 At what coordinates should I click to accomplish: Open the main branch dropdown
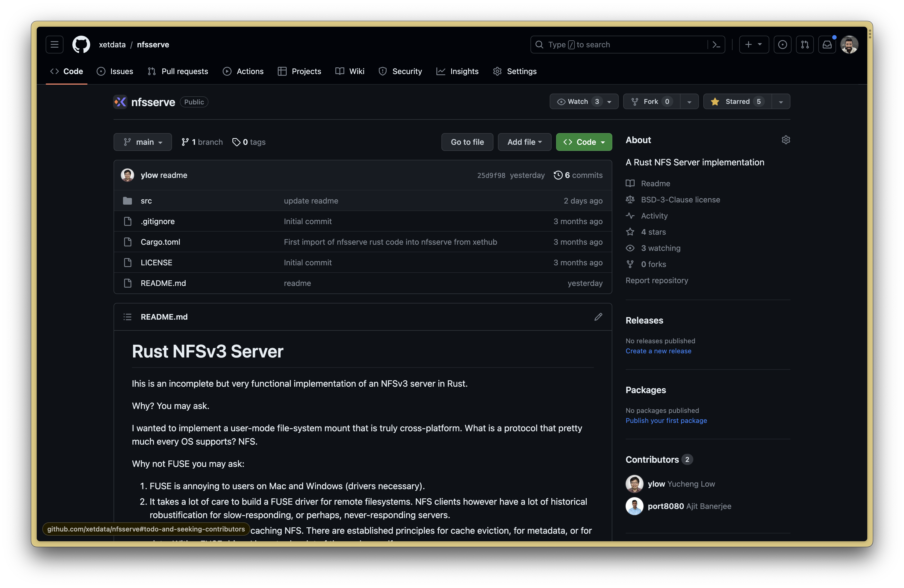coord(143,142)
